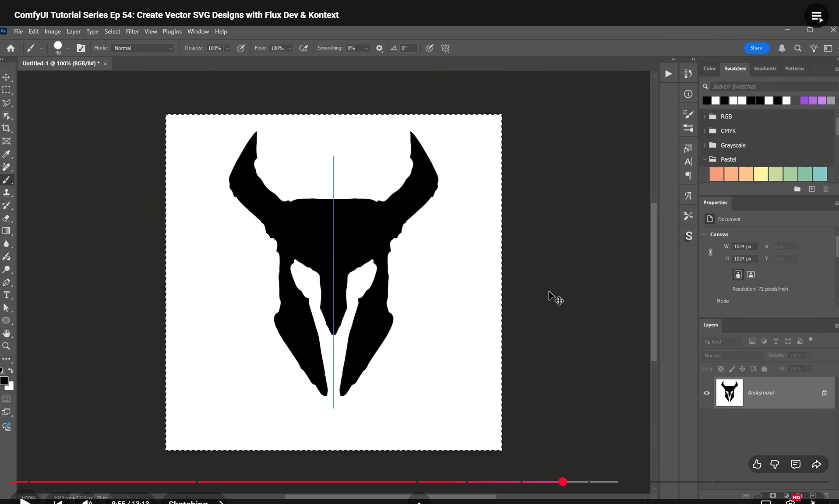The image size is (839, 504).
Task: Open the brush Mode dropdown
Action: click(143, 48)
